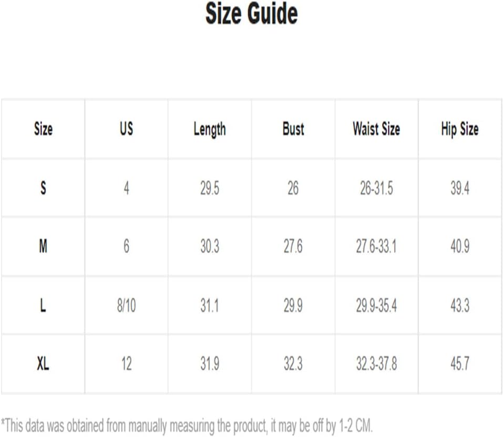Click the US size 12 cell
This screenshot has height=437, width=504.
point(126,364)
